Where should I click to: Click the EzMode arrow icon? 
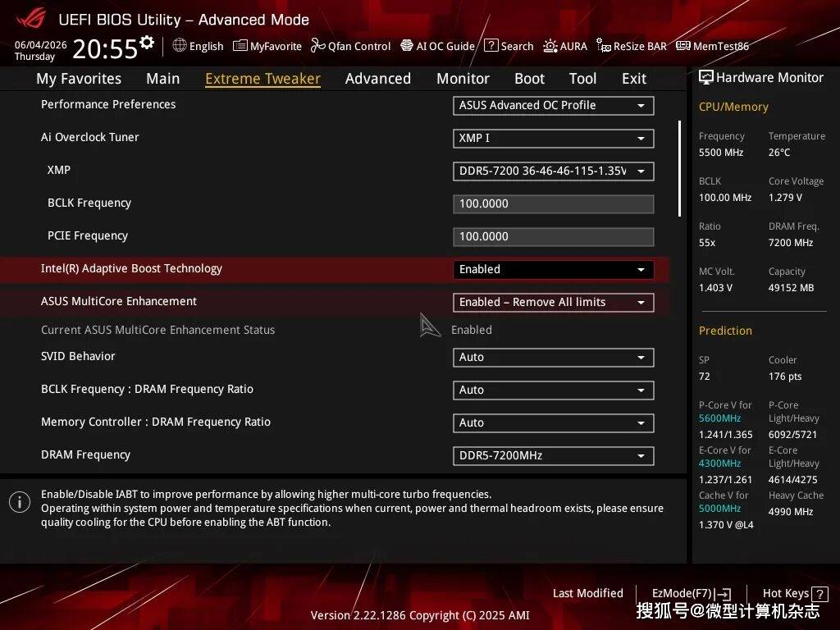pos(723,594)
